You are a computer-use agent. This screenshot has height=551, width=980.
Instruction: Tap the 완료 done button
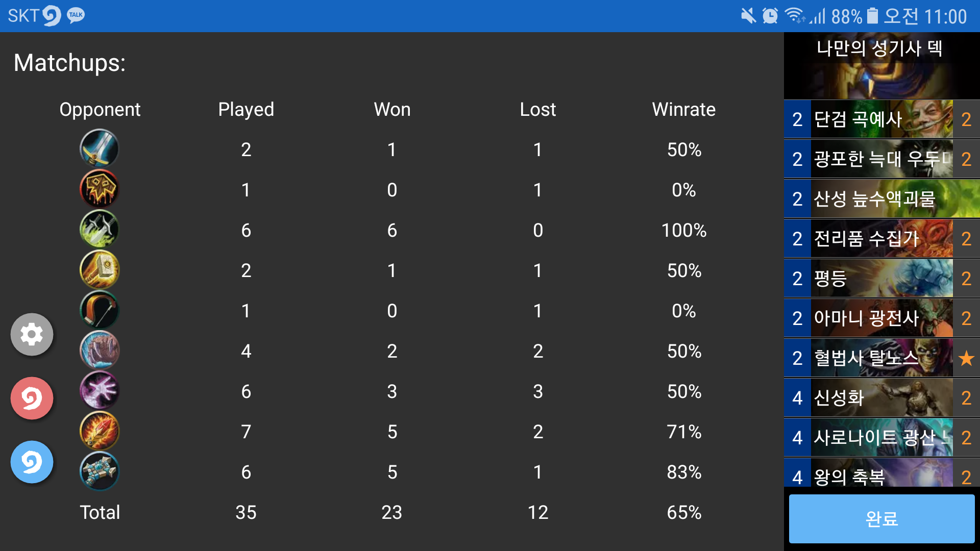pos(881,518)
